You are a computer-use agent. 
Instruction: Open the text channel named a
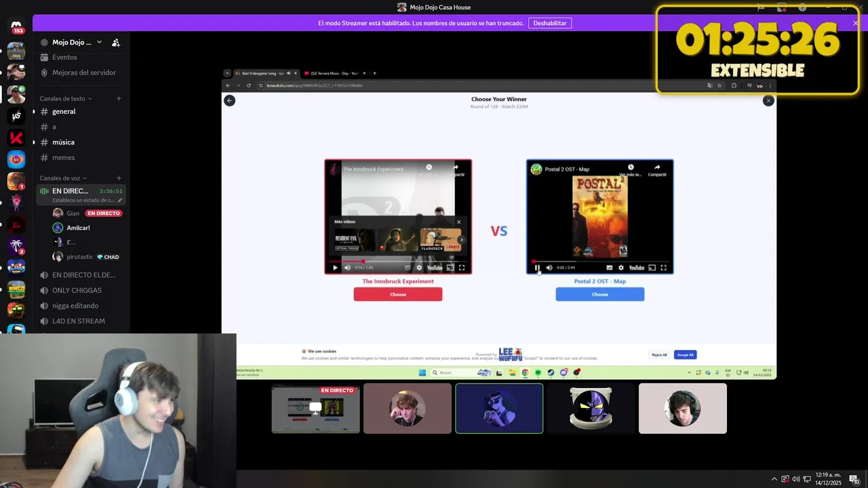(x=80, y=127)
